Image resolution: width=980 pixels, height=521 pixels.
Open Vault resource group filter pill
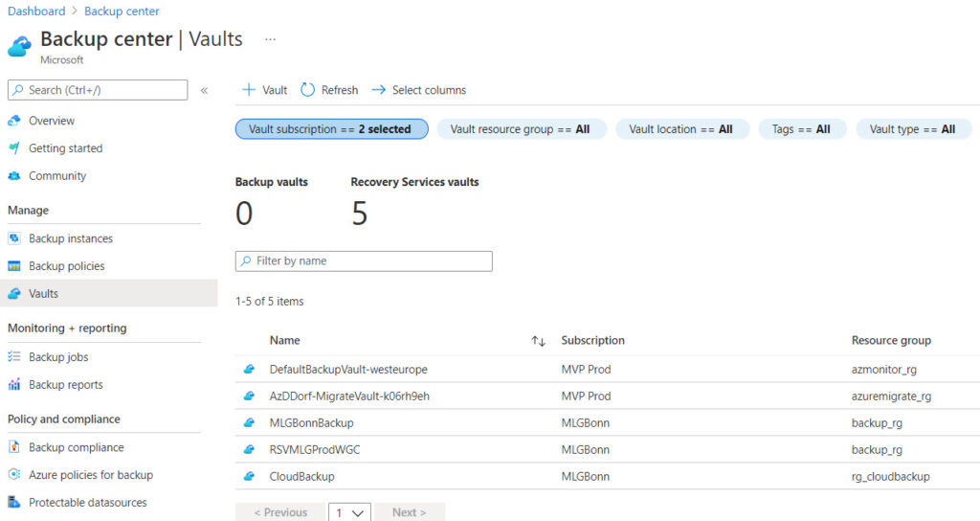coord(522,129)
